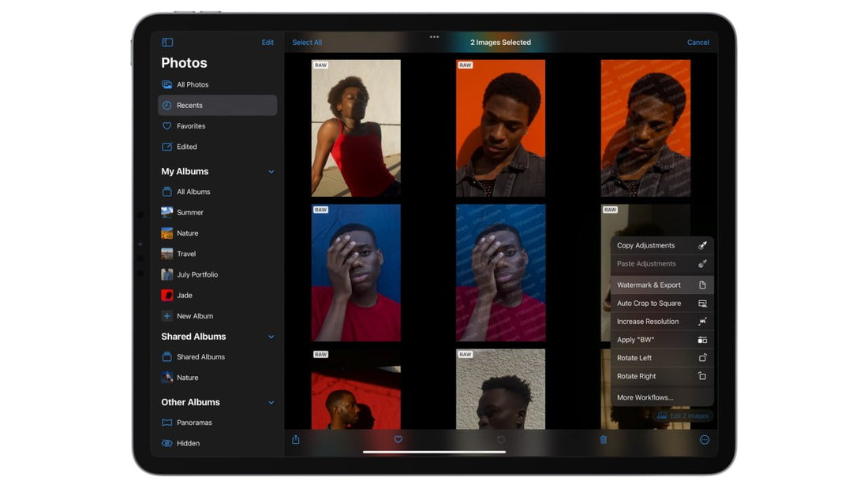This screenshot has width=868, height=488.
Task: Select the watermarked blue portrait
Action: (x=500, y=273)
